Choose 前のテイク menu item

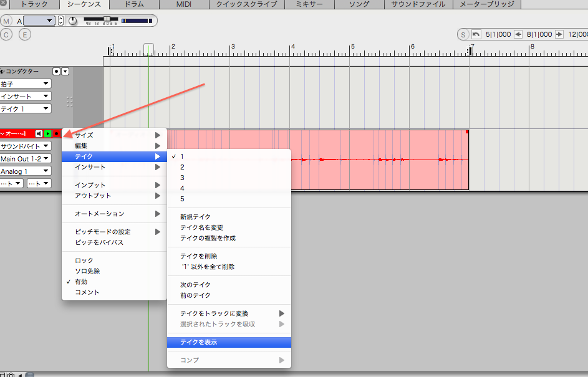pyautogui.click(x=229, y=295)
